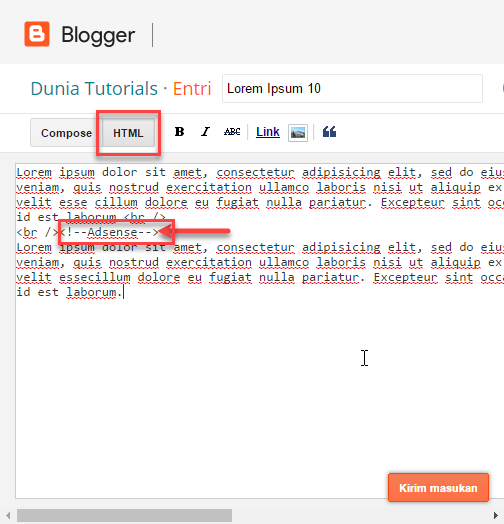Insert a blockquote with the quote icon
Viewport: 504px width, 524px height.
[329, 132]
